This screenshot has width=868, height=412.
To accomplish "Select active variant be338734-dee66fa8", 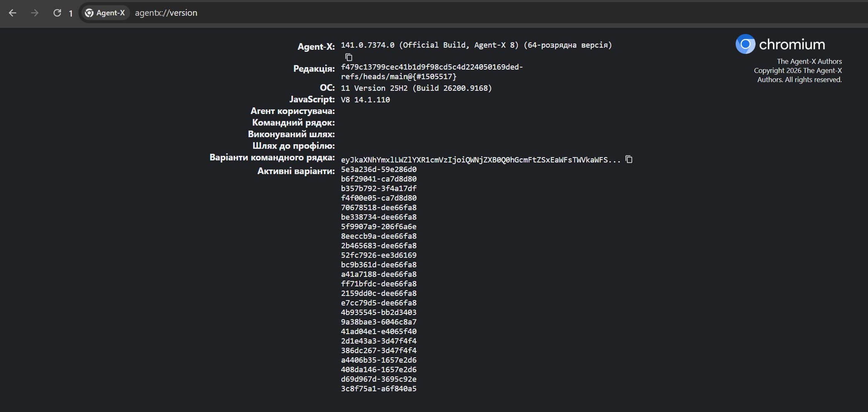I will click(x=379, y=217).
